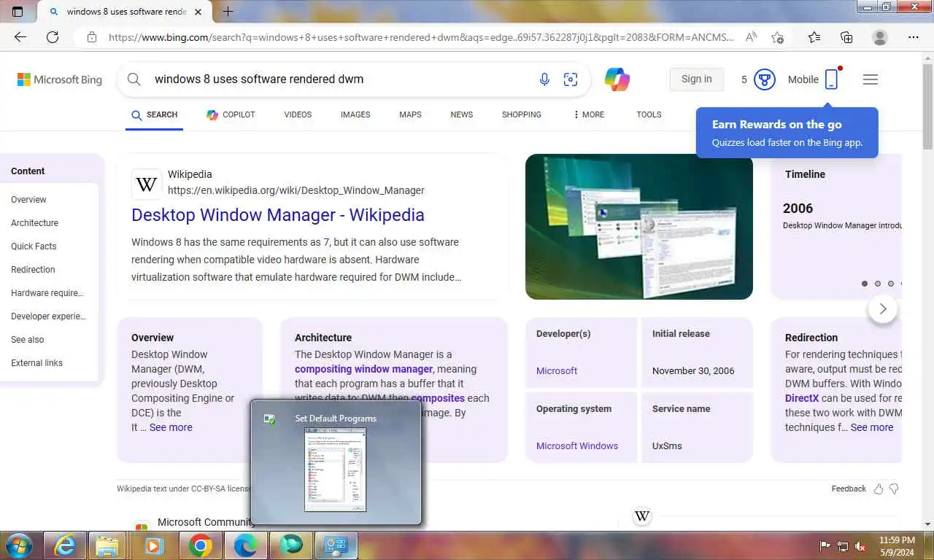The image size is (934, 560).
Task: Give thumbs up feedback
Action: pyautogui.click(x=879, y=489)
